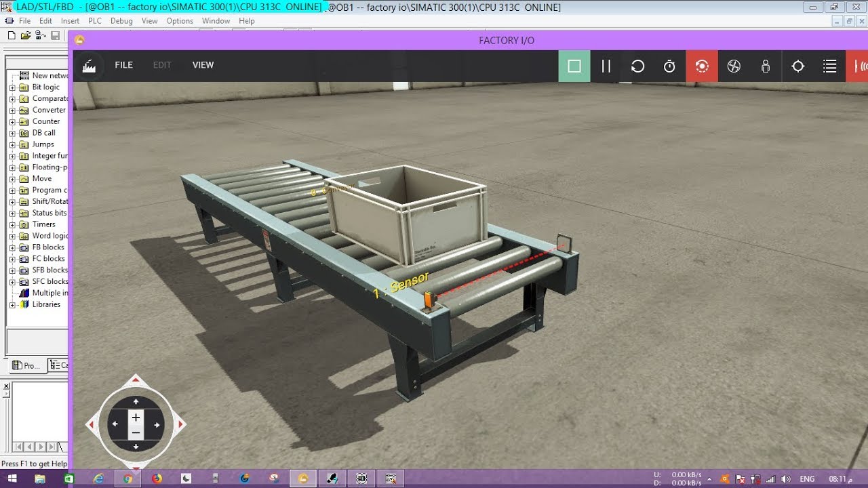Open the Options menu
The image size is (868, 488).
pos(180,21)
